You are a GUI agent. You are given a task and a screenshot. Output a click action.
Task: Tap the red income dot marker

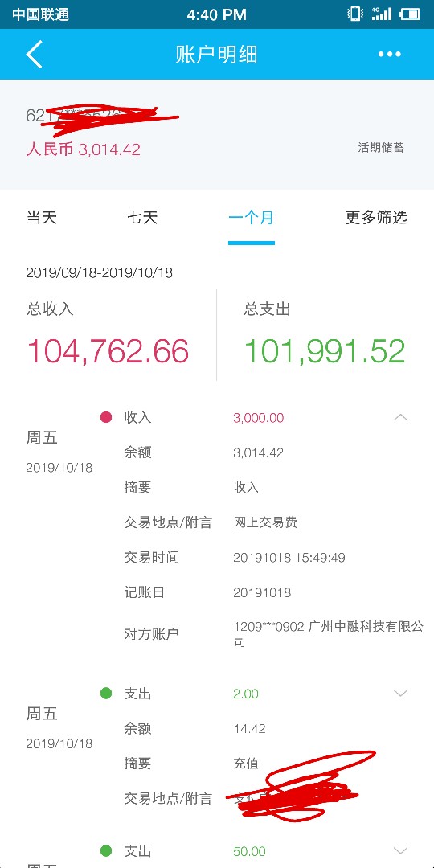click(x=106, y=417)
